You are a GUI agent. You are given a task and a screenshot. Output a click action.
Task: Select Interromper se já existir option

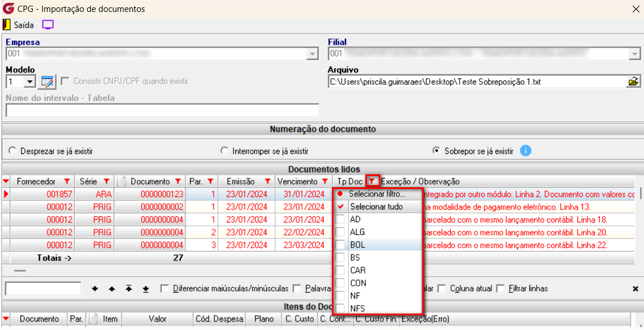coord(224,151)
